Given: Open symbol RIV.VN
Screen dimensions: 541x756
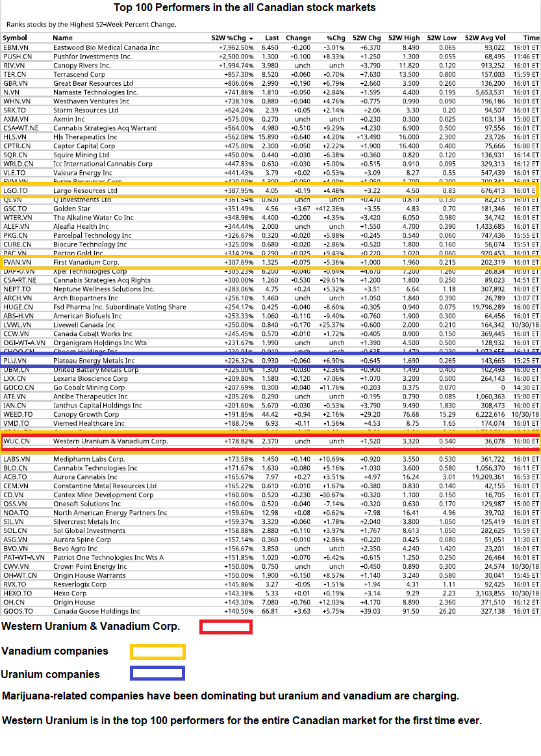Looking at the screenshot, I should pyautogui.click(x=14, y=65).
